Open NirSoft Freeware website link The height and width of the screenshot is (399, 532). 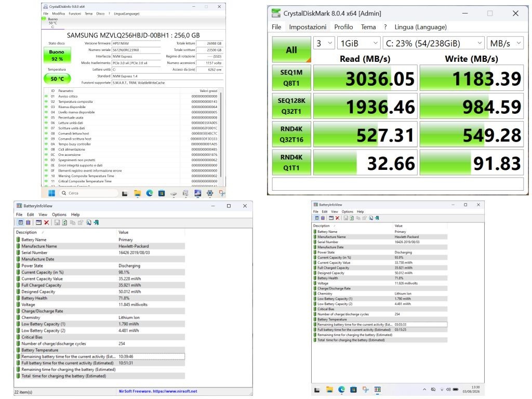point(158,391)
